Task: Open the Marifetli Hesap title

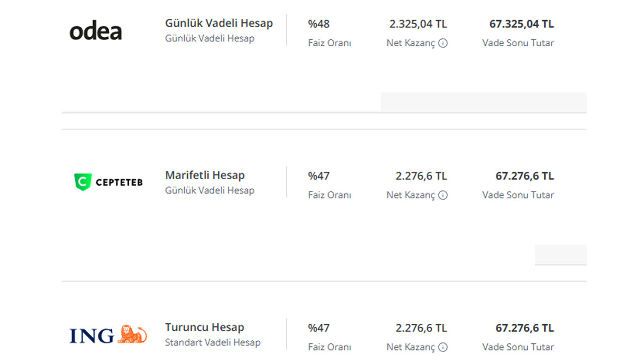Action: pyautogui.click(x=205, y=175)
